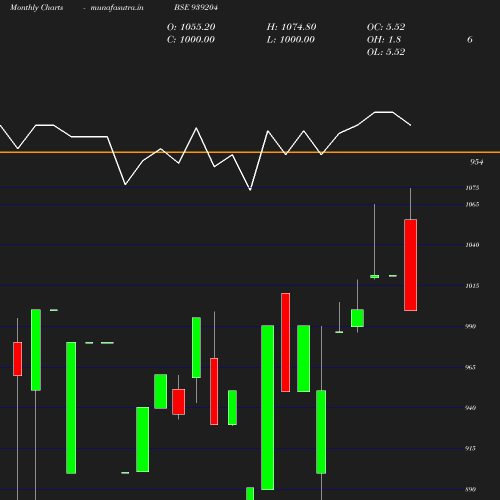The image size is (500, 500).
Task: Click the price axis label '1040'
Action: pyautogui.click(x=472, y=245)
